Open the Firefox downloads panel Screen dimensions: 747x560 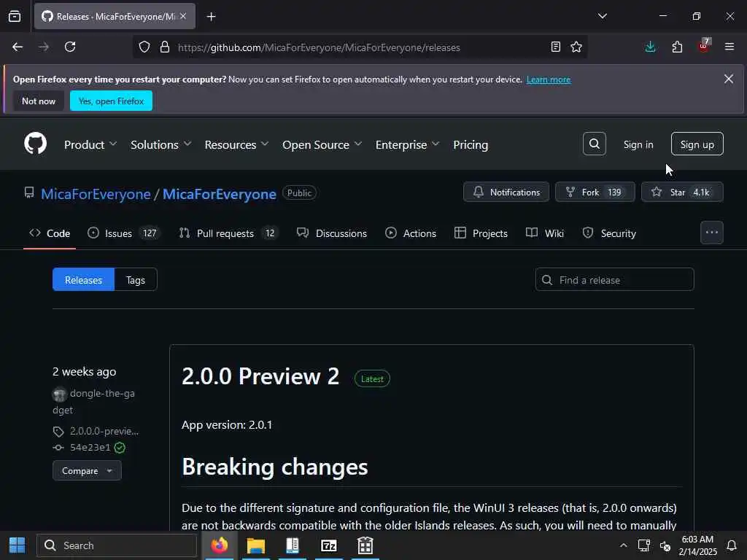coord(650,47)
